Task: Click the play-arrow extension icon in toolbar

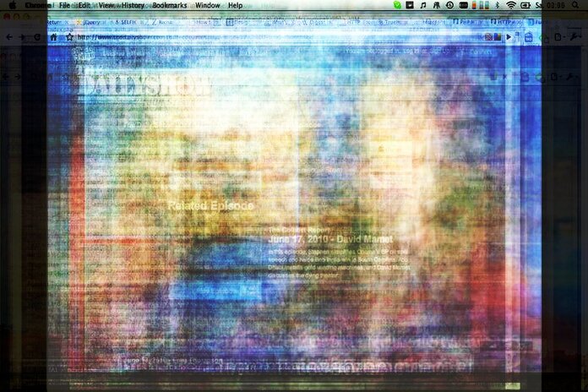Action: click(509, 37)
